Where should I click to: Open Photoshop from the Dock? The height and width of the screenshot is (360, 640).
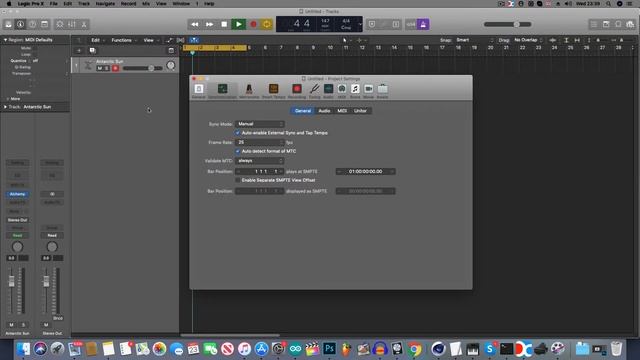329,349
